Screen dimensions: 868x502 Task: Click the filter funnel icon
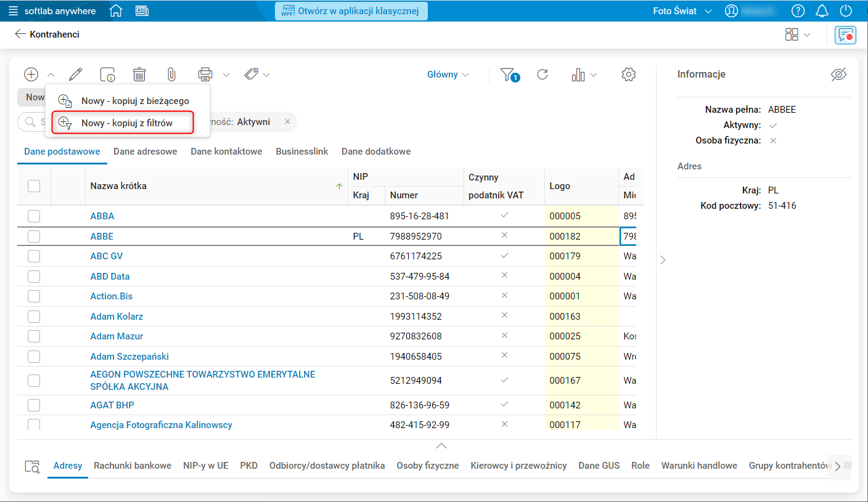pyautogui.click(x=507, y=75)
